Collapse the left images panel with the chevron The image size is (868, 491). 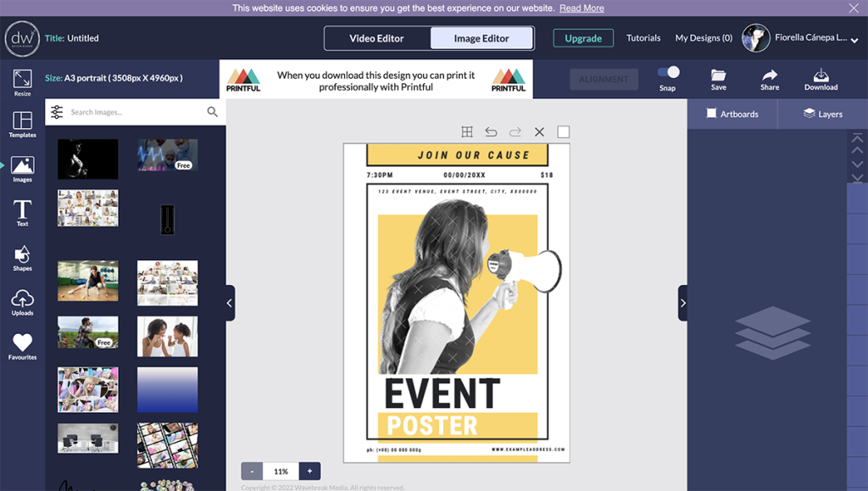tap(229, 303)
